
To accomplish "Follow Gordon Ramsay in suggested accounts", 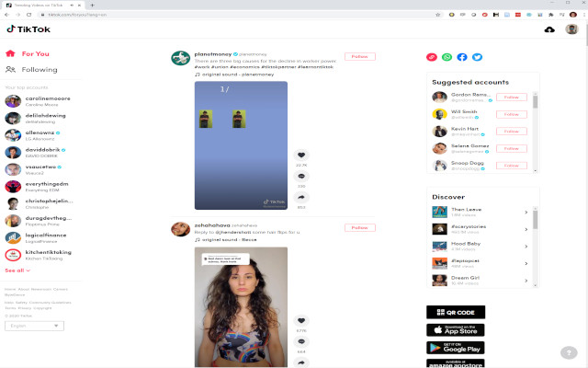I will pyautogui.click(x=512, y=97).
